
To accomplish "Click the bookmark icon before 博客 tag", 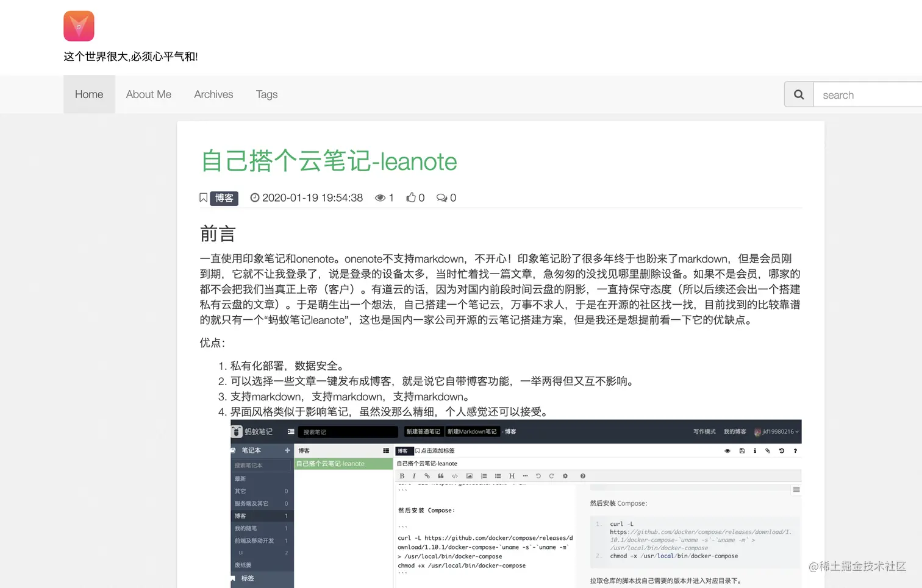I will tap(204, 198).
